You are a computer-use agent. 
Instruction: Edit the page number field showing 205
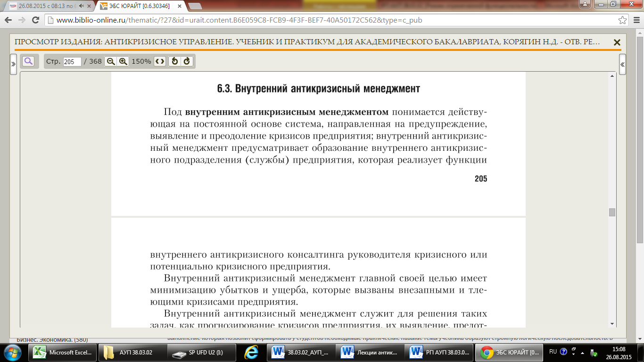point(72,62)
